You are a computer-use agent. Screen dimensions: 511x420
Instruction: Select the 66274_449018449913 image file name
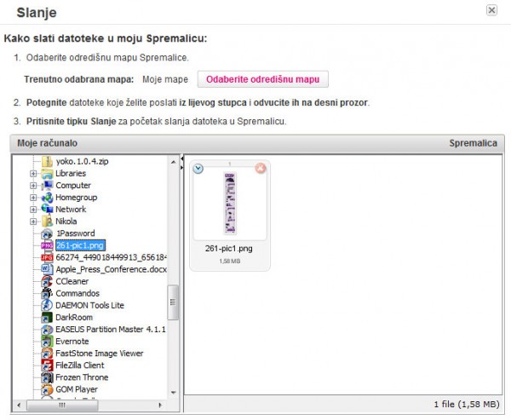click(x=111, y=257)
